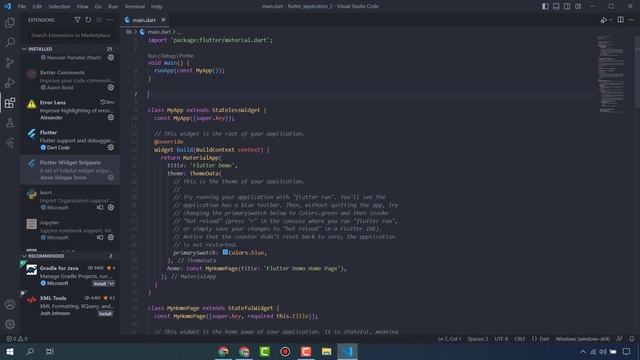Search Extensions in Marketplace field
The image size is (640, 360).
pos(71,36)
